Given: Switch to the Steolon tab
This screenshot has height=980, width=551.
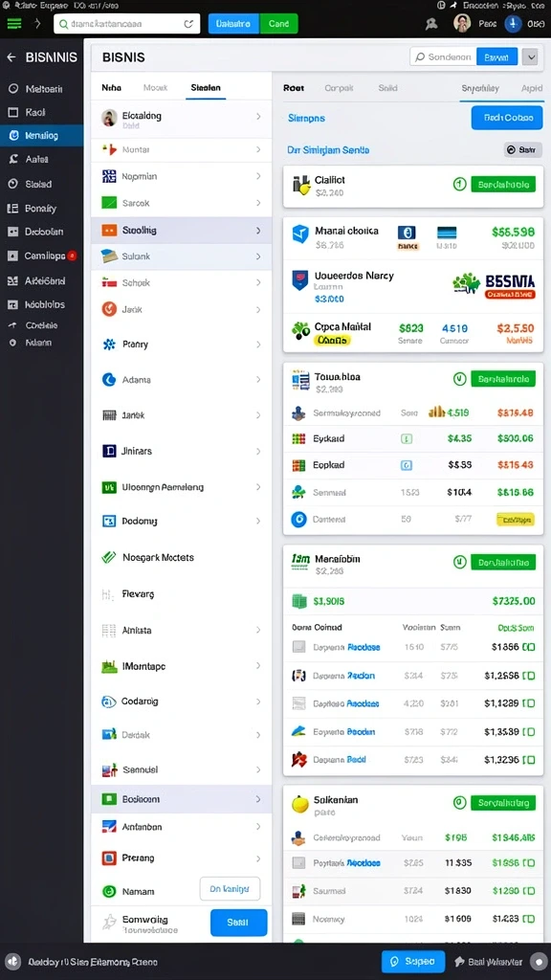Looking at the screenshot, I should [206, 88].
